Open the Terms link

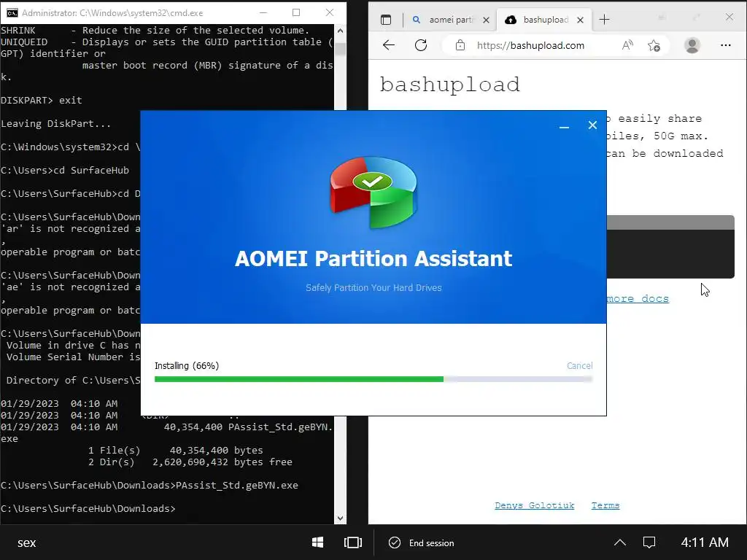pyautogui.click(x=605, y=505)
